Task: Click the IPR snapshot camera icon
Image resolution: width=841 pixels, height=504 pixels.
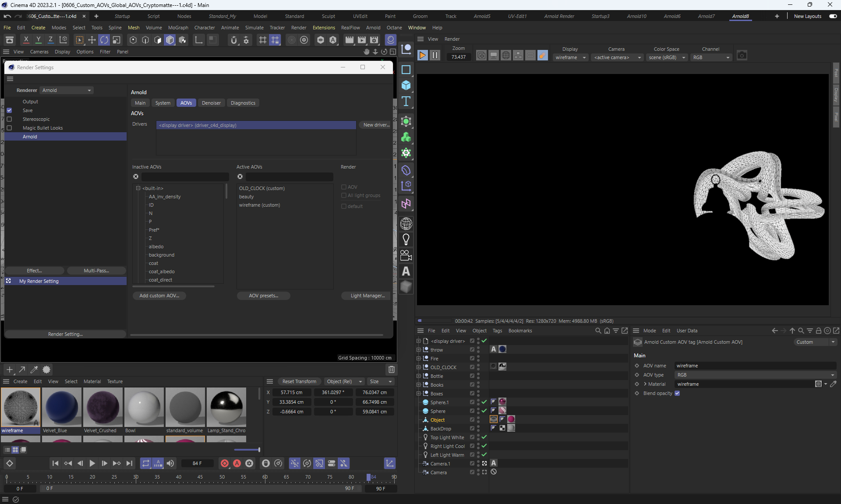Action: [742, 55]
